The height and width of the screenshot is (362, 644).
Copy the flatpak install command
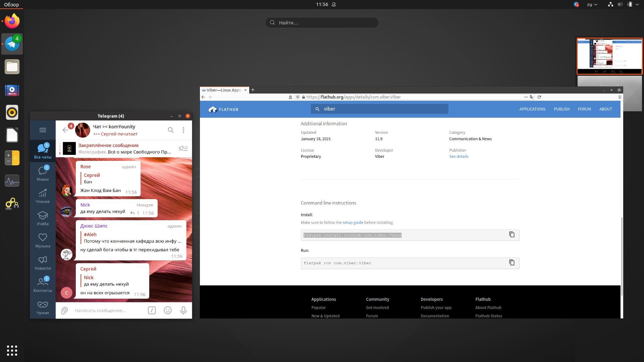(x=512, y=235)
